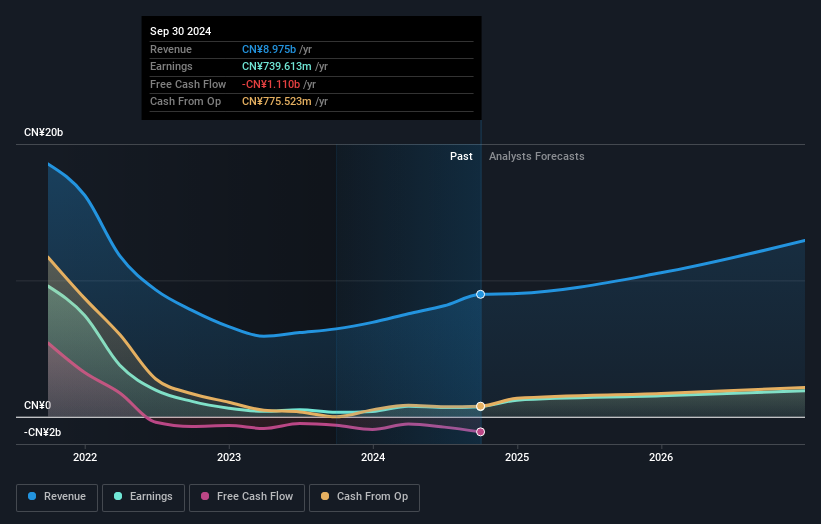
Task: Click the Earnings row label in tooltip
Action: pyautogui.click(x=171, y=66)
